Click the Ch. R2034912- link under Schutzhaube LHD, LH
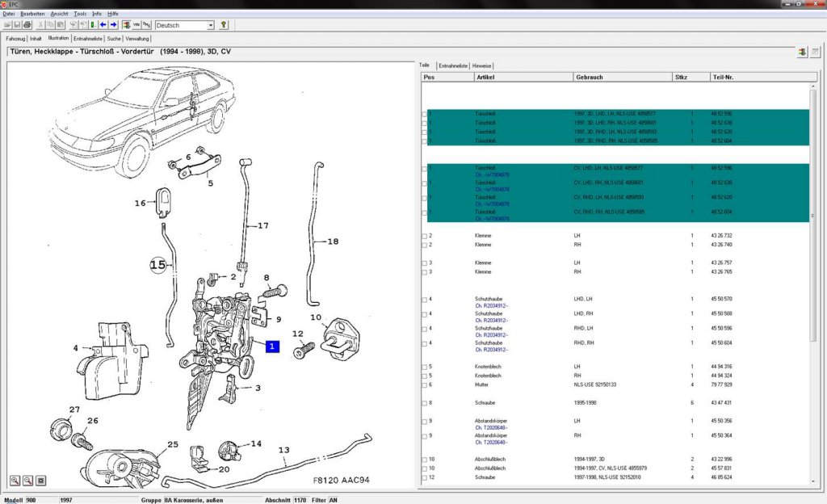Image resolution: width=827 pixels, height=504 pixels. tap(492, 306)
